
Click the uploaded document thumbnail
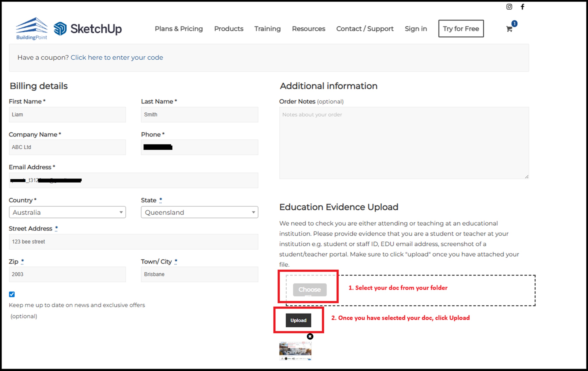click(x=295, y=351)
